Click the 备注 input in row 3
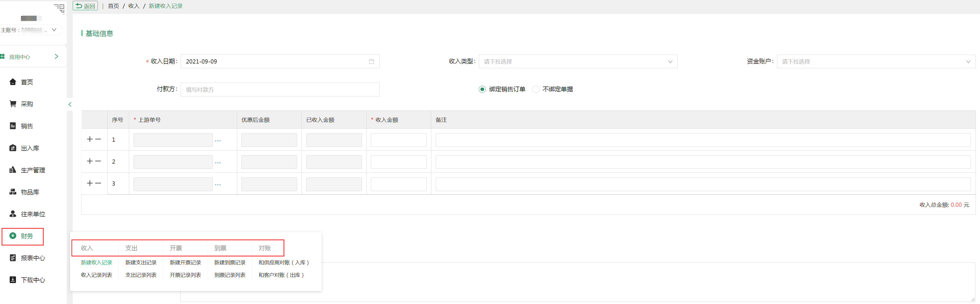 tap(703, 184)
